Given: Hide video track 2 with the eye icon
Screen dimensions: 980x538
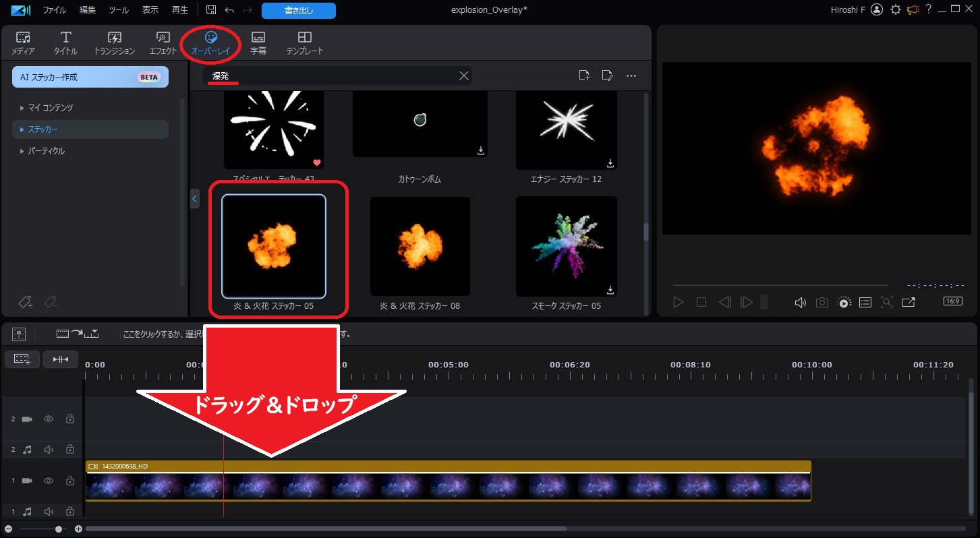Looking at the screenshot, I should [49, 419].
